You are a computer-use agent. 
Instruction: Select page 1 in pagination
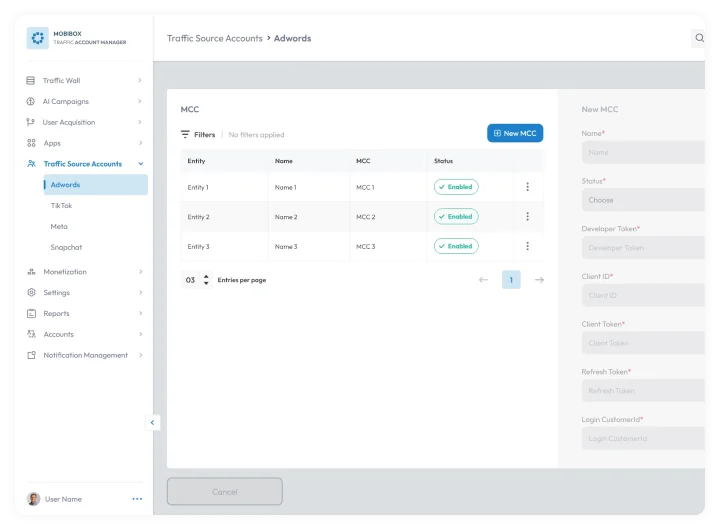click(511, 280)
